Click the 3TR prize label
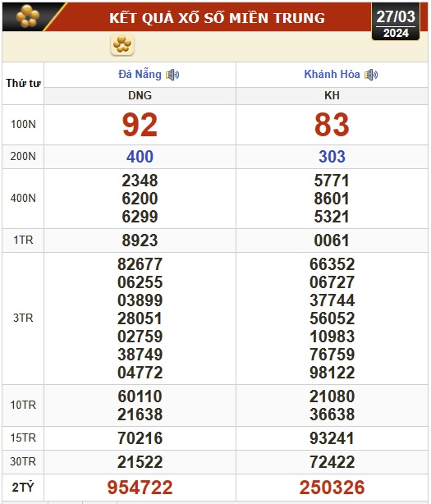 (x=23, y=318)
